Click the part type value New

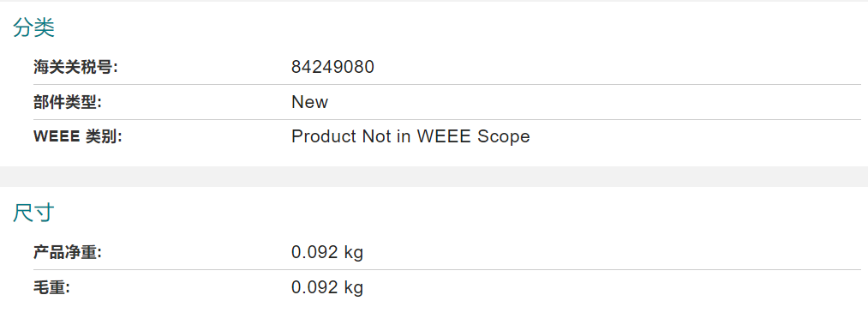click(309, 102)
